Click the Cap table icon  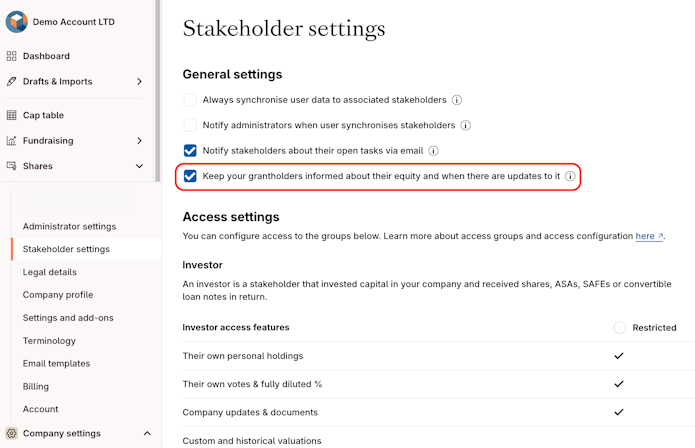click(x=12, y=115)
